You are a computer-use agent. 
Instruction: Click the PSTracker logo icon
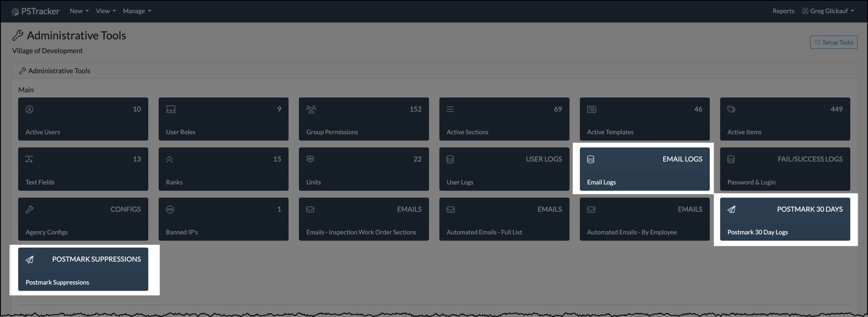point(15,12)
